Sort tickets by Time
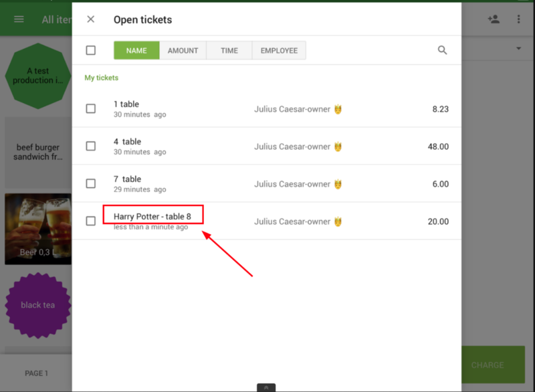The height and width of the screenshot is (392, 535). coord(229,50)
